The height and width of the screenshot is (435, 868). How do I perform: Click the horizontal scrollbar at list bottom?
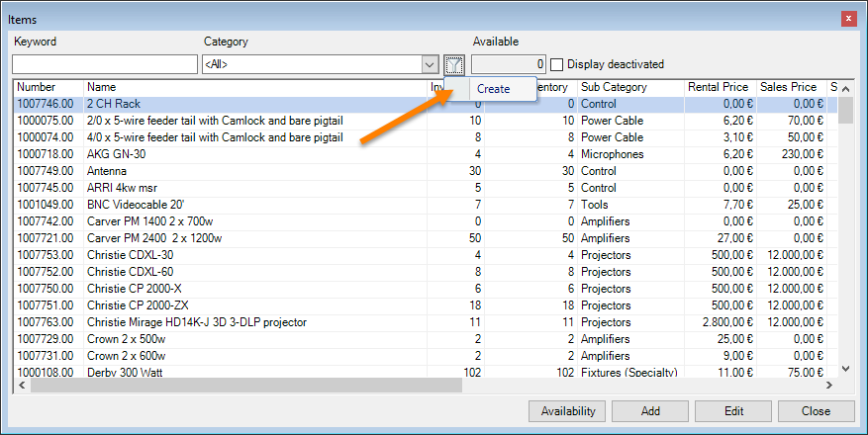click(396, 385)
